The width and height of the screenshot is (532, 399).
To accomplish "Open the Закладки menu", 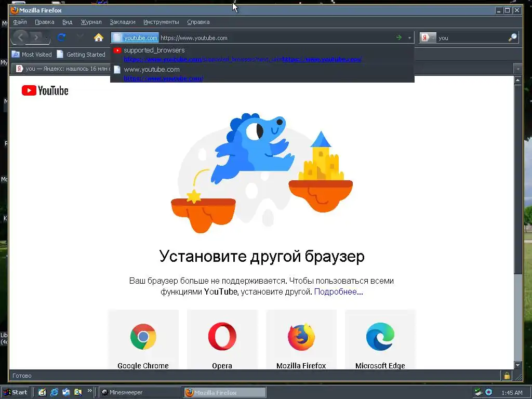I will [123, 22].
